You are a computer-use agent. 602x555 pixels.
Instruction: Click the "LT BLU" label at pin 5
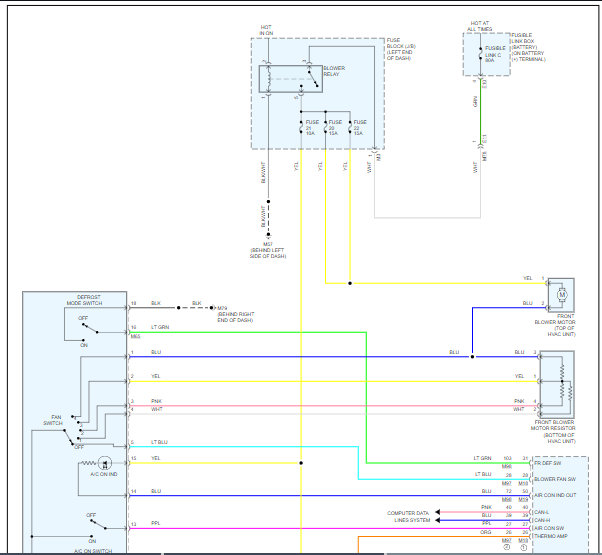click(159, 442)
